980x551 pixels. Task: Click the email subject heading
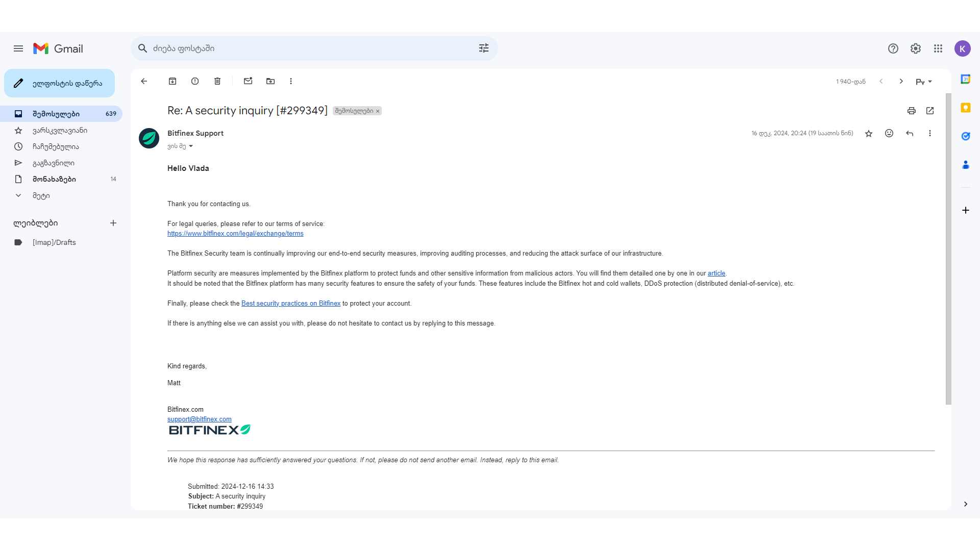(x=248, y=111)
